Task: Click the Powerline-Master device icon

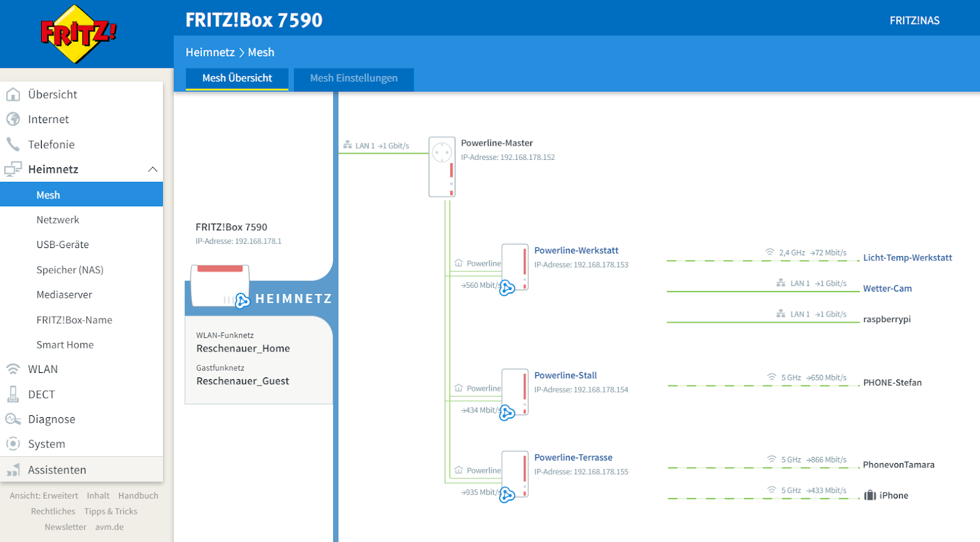Action: click(442, 167)
